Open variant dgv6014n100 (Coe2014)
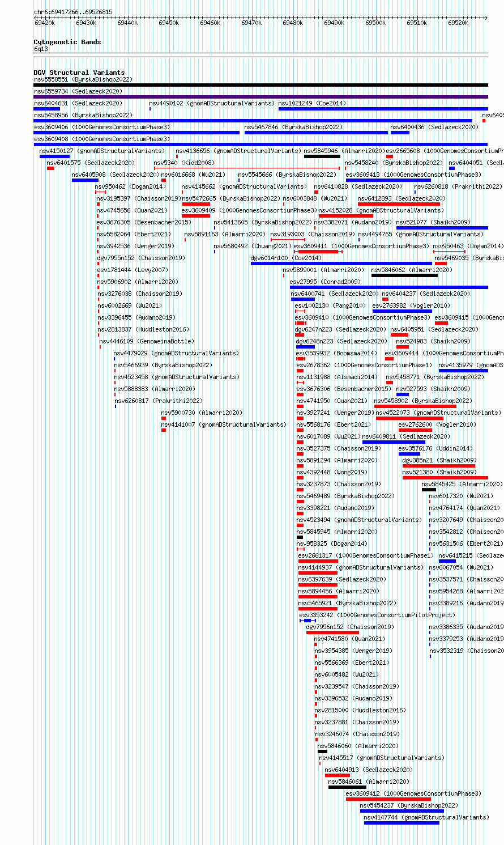 pyautogui.click(x=286, y=258)
